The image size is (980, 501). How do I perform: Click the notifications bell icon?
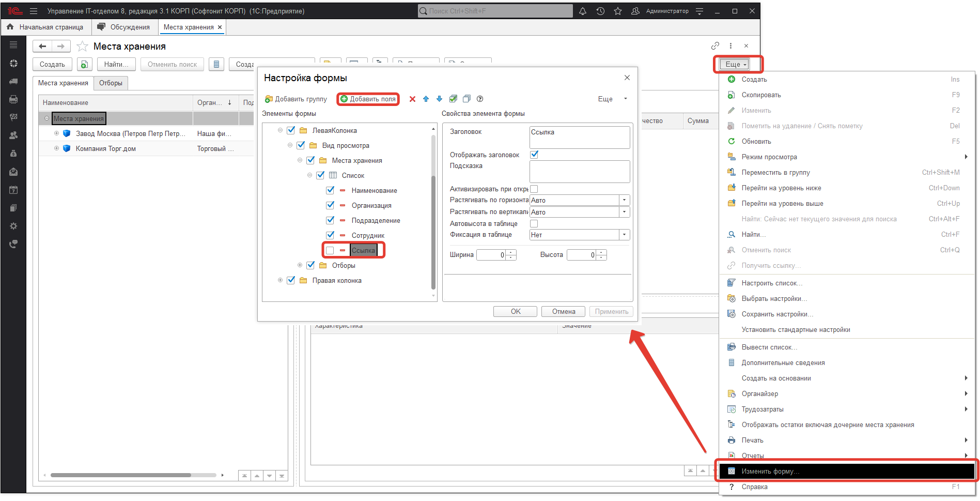click(583, 11)
